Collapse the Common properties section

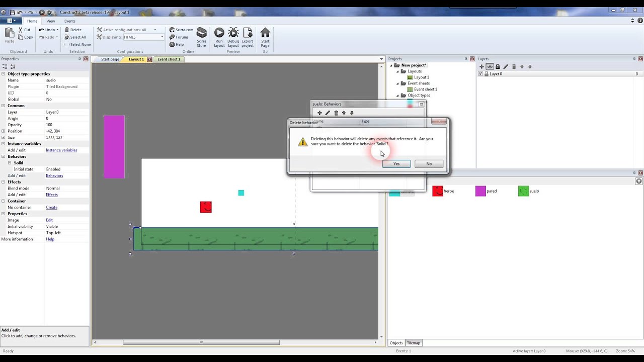pyautogui.click(x=4, y=106)
